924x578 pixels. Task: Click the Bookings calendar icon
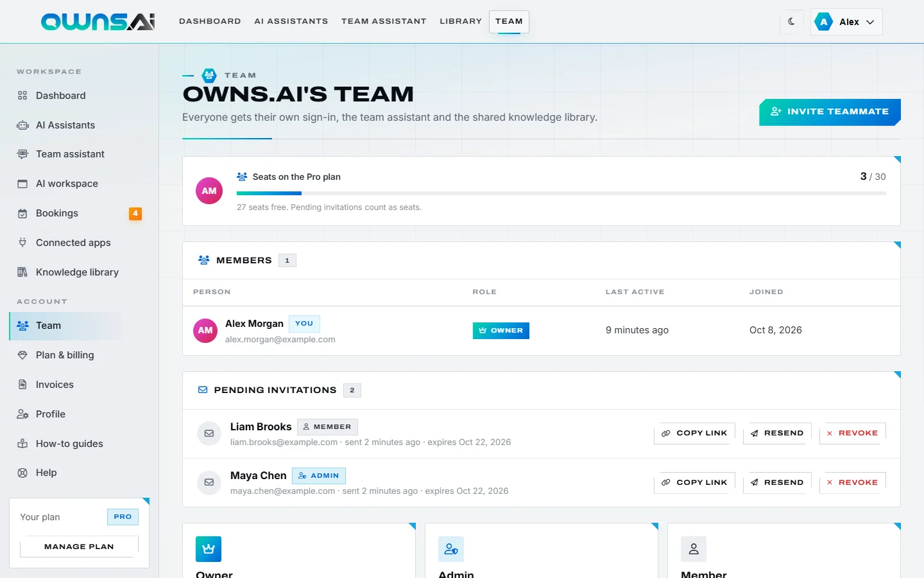pyautogui.click(x=22, y=213)
